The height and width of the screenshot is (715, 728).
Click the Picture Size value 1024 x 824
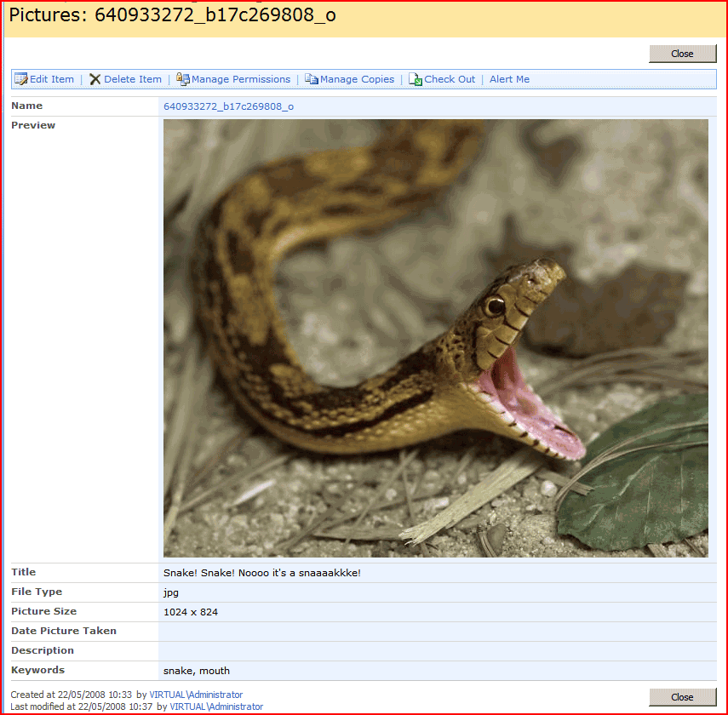click(192, 612)
